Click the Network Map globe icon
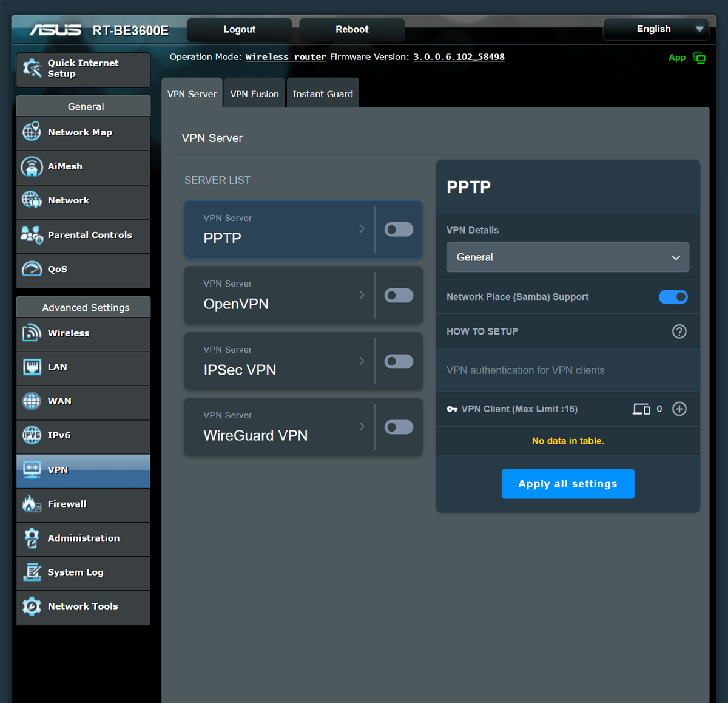The image size is (728, 703). click(32, 132)
